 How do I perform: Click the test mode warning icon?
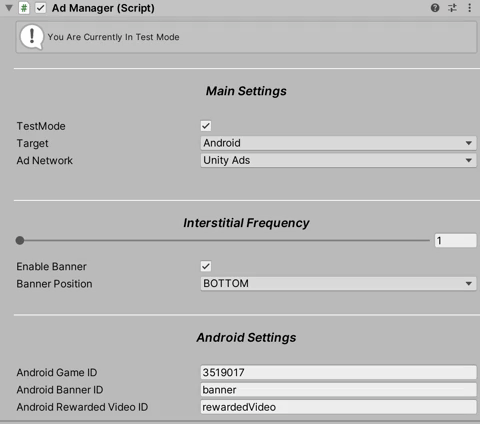32,37
